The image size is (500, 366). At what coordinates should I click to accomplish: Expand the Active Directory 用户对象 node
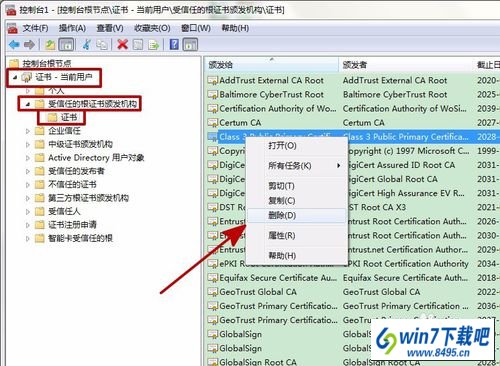[28, 158]
